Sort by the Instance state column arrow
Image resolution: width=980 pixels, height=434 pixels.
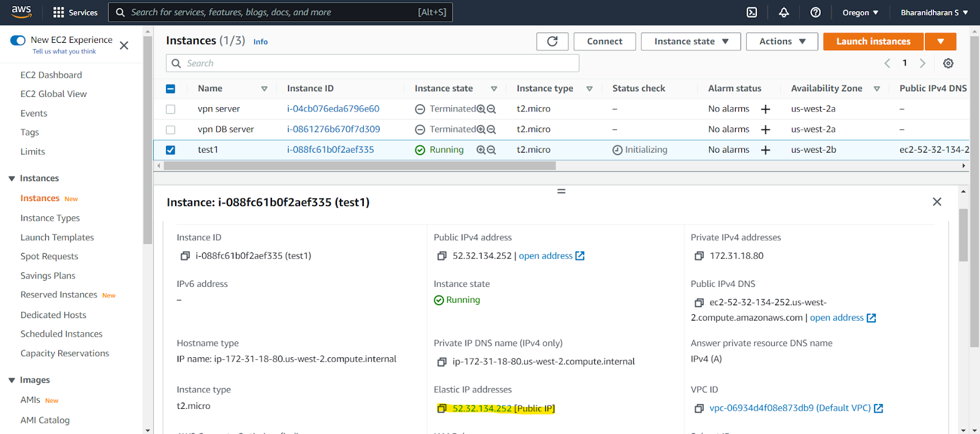pyautogui.click(x=494, y=89)
